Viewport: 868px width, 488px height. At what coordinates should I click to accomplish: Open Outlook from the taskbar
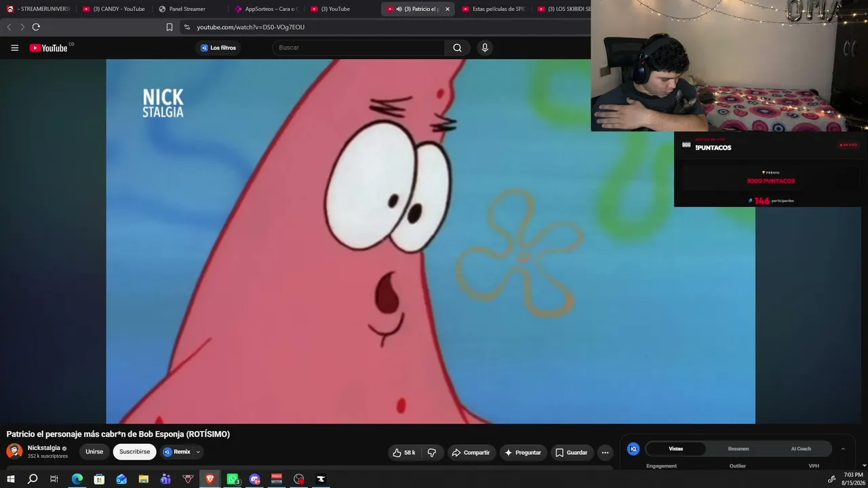click(121, 479)
